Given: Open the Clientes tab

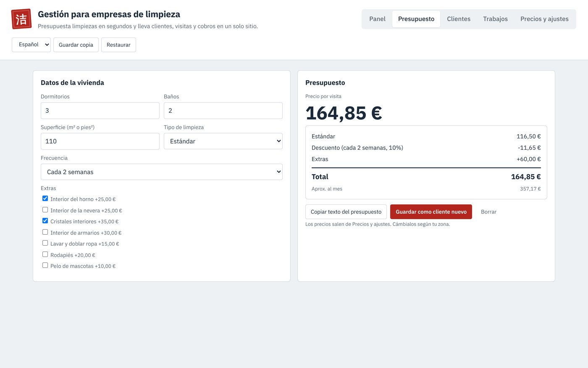Looking at the screenshot, I should (x=459, y=19).
